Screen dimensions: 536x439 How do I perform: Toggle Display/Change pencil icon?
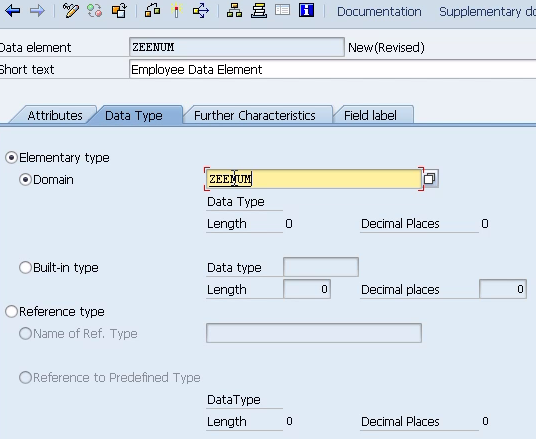tap(71, 11)
